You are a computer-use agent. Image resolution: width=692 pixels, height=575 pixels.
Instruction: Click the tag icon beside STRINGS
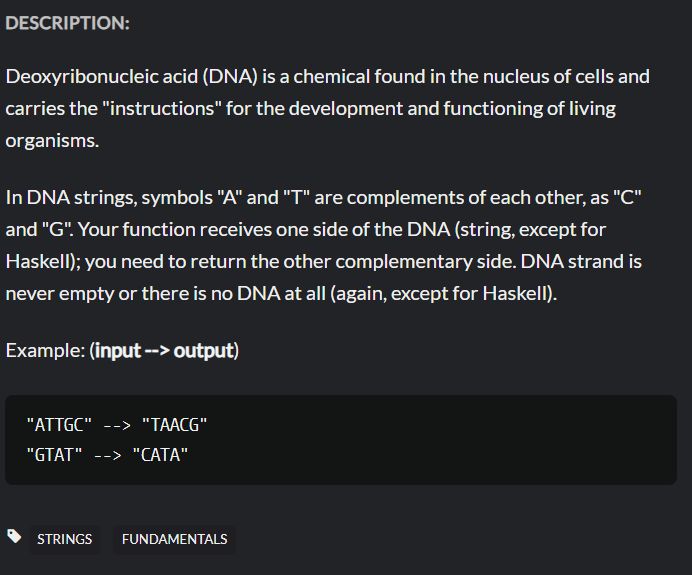[x=14, y=536]
